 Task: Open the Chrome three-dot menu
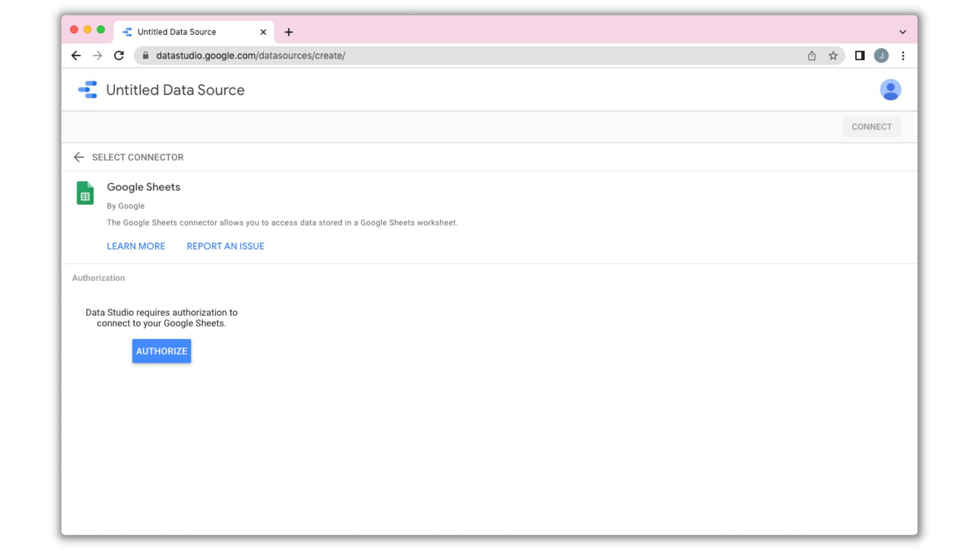[903, 56]
